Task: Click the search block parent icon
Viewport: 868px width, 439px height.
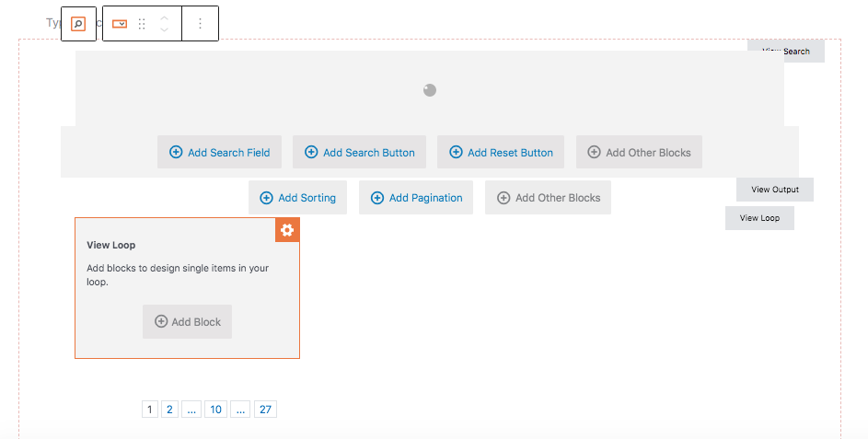Action: (78, 24)
